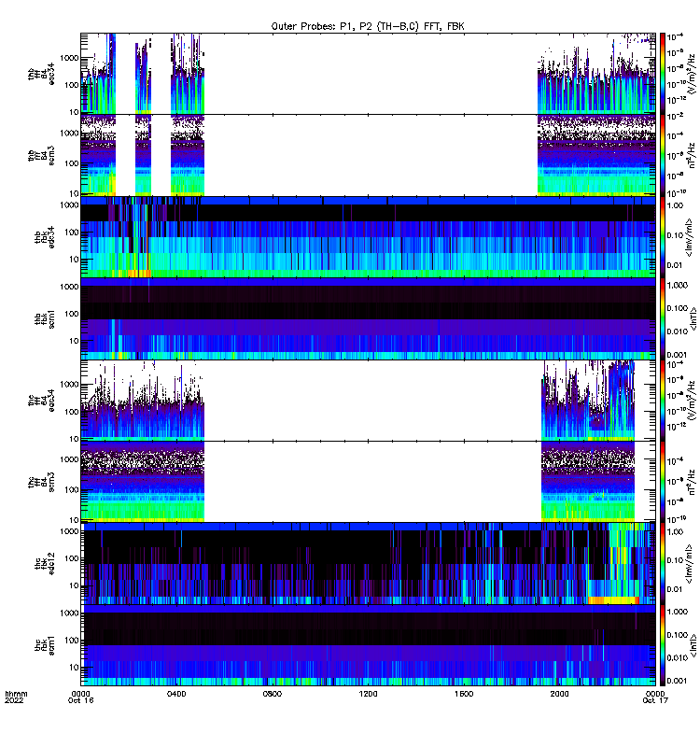Click the "Oct 17" end date label

(x=655, y=700)
